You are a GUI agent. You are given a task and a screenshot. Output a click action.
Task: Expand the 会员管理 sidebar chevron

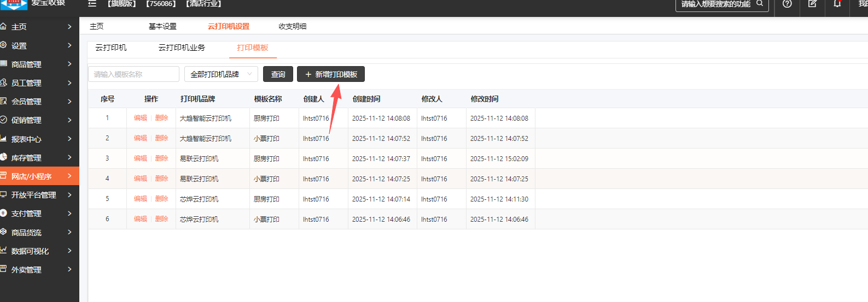click(69, 102)
